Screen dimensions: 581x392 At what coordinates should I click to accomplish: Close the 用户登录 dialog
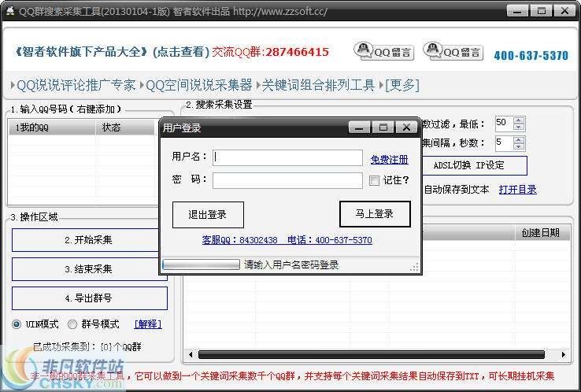point(406,128)
